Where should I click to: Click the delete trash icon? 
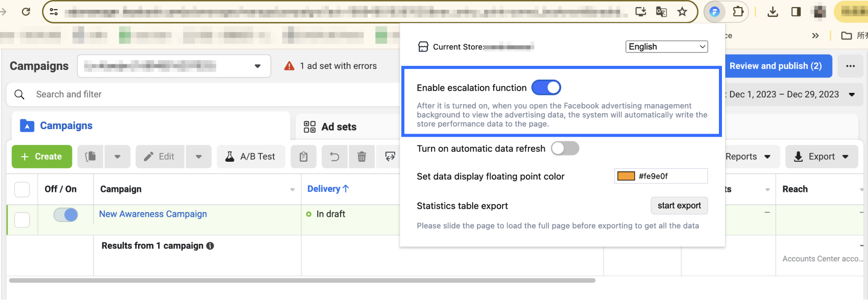tap(361, 157)
